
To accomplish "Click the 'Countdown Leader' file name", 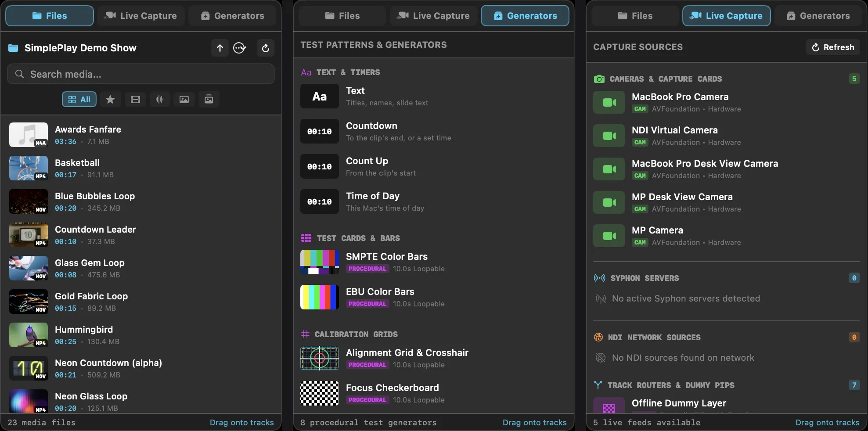I will (95, 230).
